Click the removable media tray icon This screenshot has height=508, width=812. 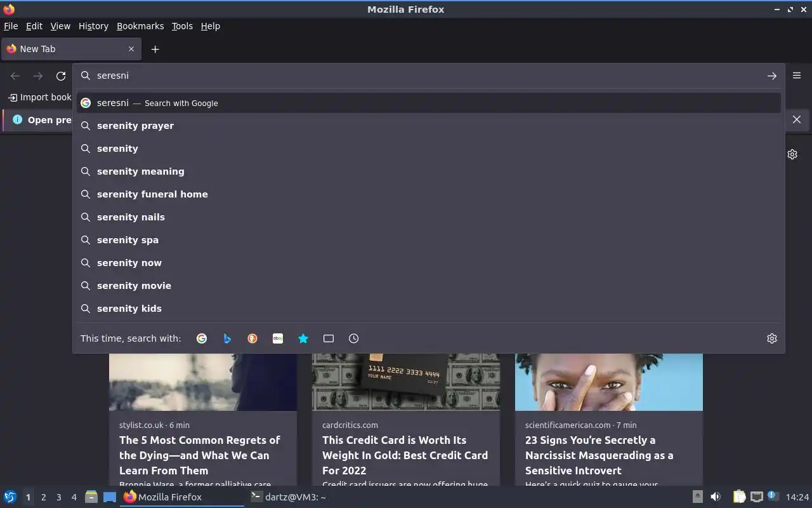[697, 497]
